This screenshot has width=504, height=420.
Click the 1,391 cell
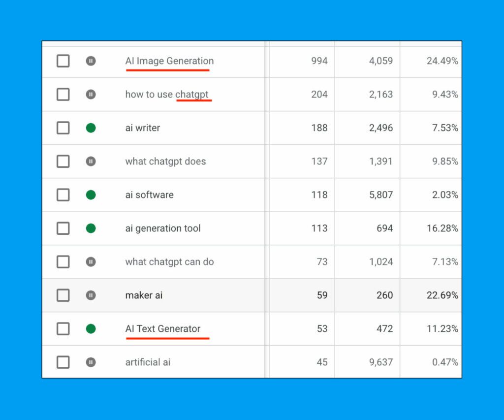pyautogui.click(x=381, y=161)
